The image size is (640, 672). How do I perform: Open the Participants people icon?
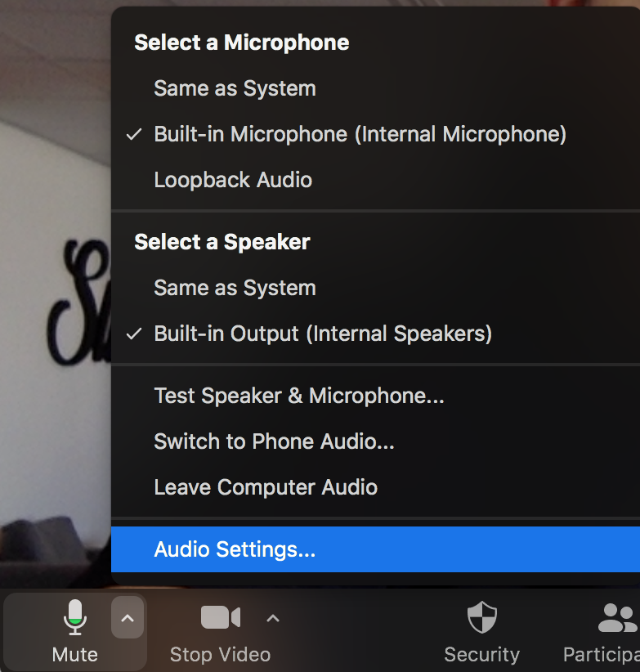coord(617,617)
